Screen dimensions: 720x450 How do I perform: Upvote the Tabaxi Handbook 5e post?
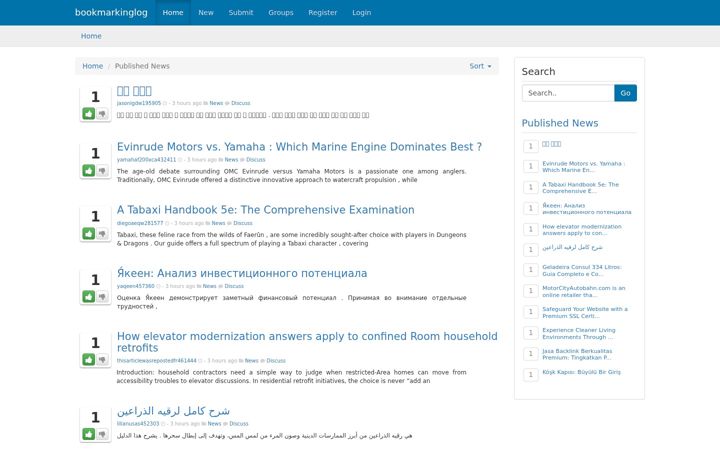[89, 234]
